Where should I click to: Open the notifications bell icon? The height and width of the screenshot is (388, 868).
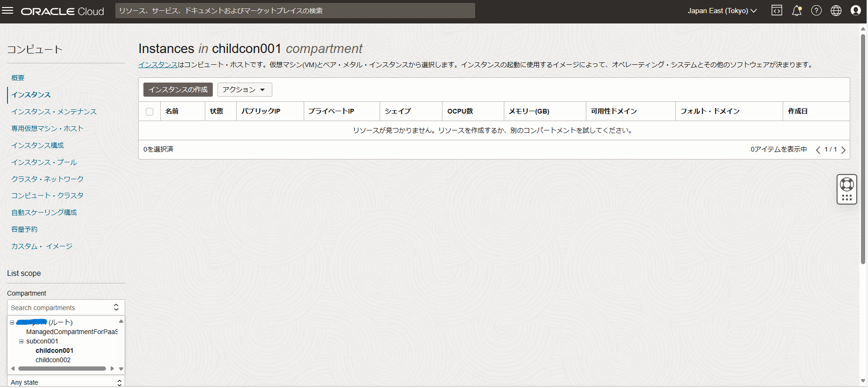(797, 11)
